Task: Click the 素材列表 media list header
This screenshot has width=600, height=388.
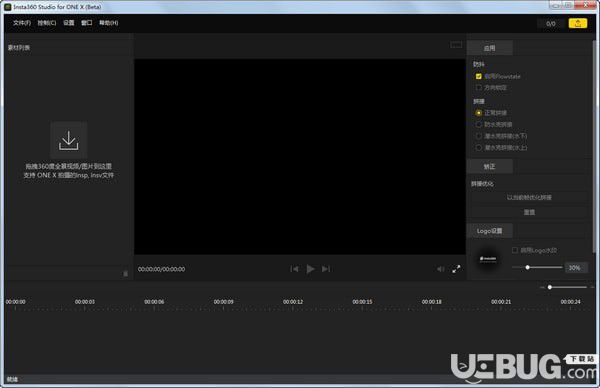Action: point(19,47)
